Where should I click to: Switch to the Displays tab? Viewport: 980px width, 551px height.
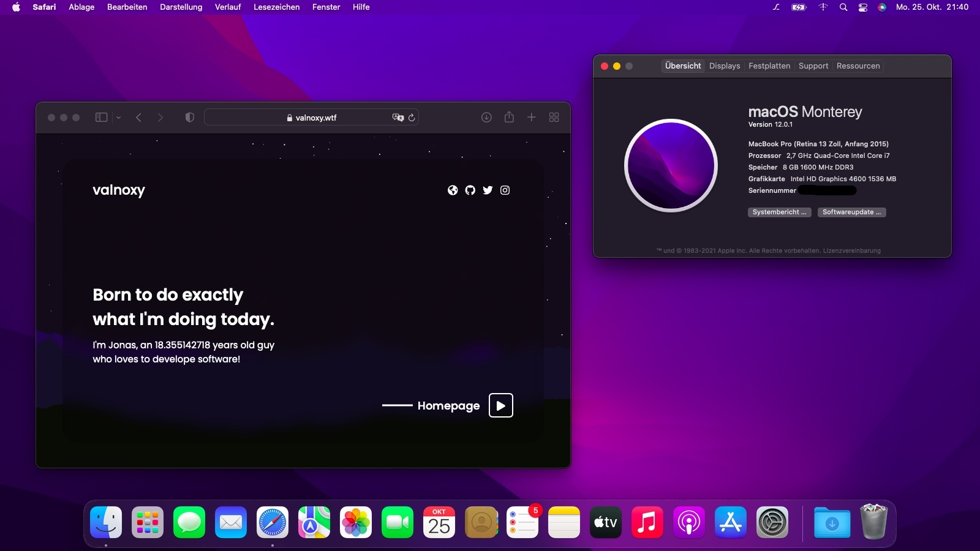[x=725, y=66]
